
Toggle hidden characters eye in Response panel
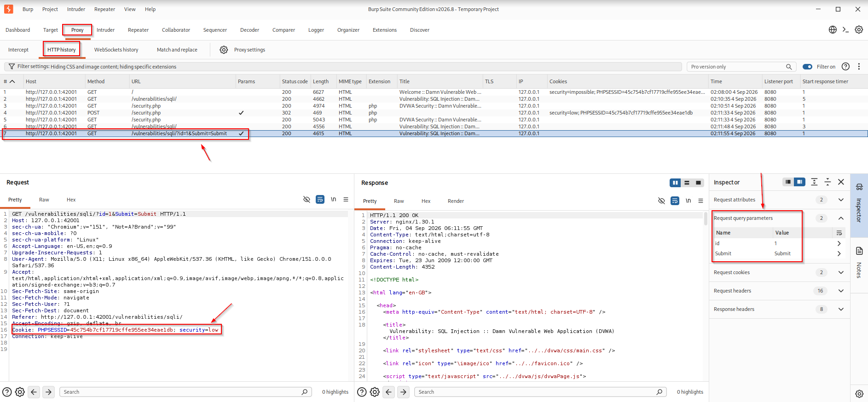(661, 201)
